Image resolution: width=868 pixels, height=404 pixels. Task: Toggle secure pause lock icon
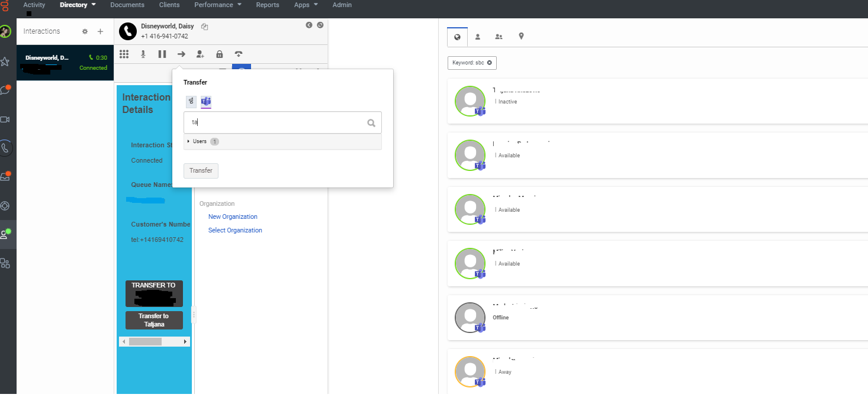tap(220, 54)
